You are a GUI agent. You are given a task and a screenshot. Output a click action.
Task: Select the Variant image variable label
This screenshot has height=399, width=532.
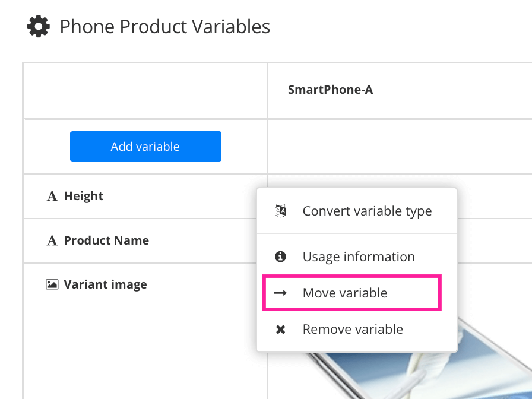(x=105, y=284)
